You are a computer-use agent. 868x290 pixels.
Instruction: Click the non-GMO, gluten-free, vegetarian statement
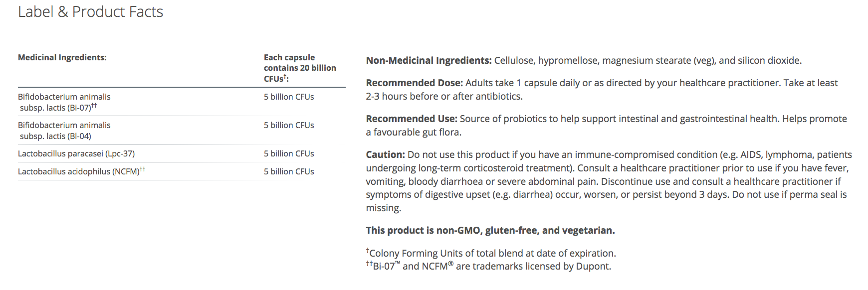pyautogui.click(x=490, y=231)
